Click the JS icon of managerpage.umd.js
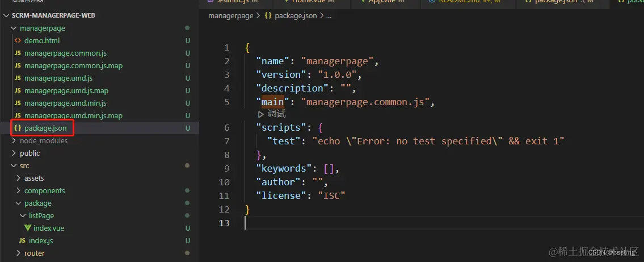 pyautogui.click(x=17, y=78)
